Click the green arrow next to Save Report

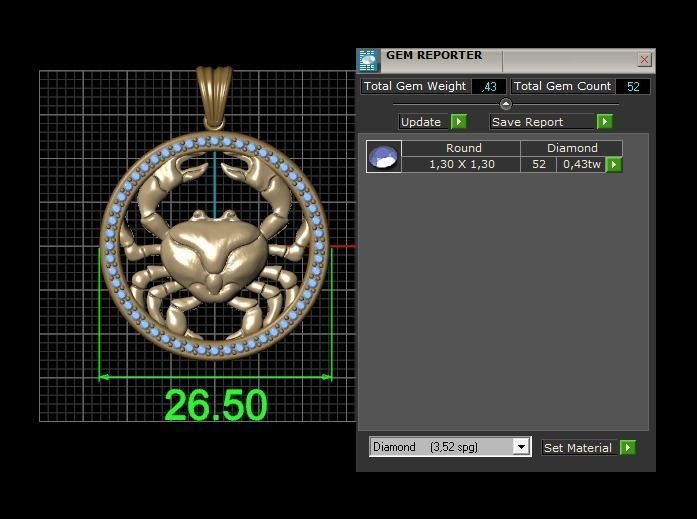click(605, 121)
